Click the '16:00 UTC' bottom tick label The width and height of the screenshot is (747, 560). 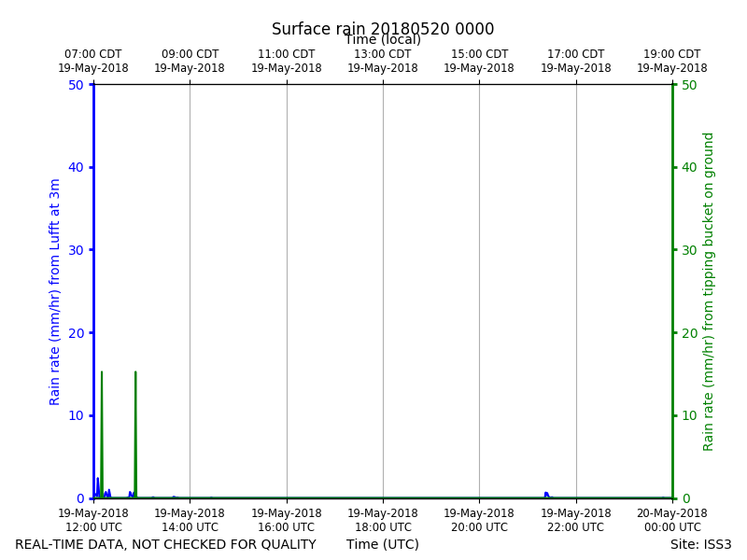(x=287, y=527)
